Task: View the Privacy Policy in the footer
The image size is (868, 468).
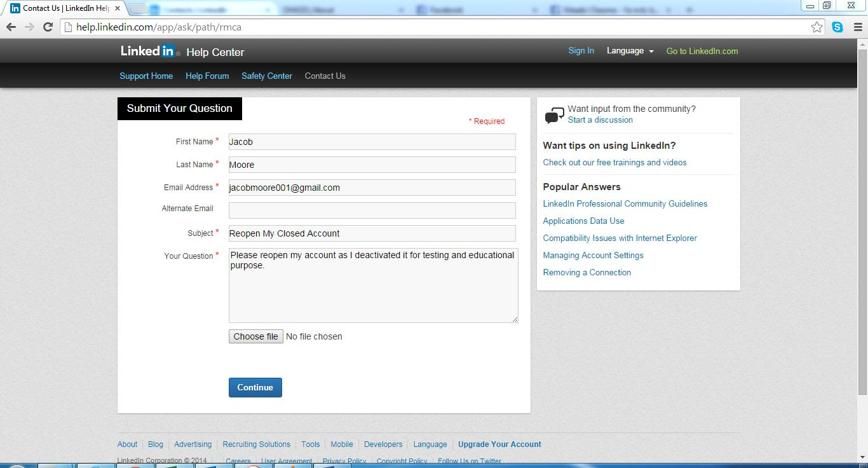Action: [343, 460]
